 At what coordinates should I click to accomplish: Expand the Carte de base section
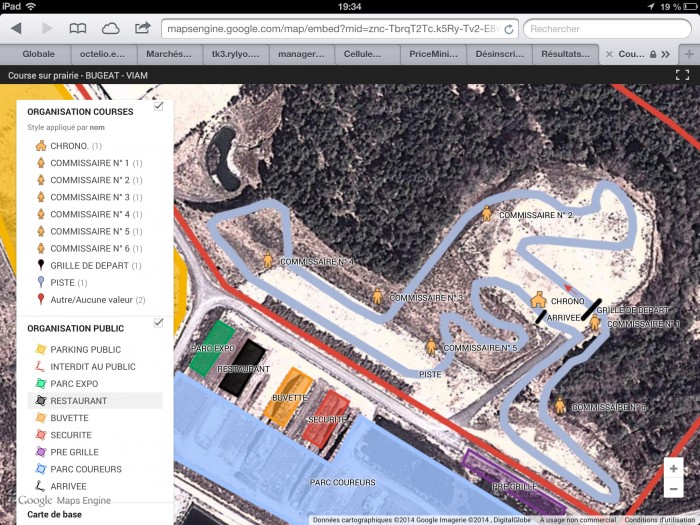coord(54,514)
